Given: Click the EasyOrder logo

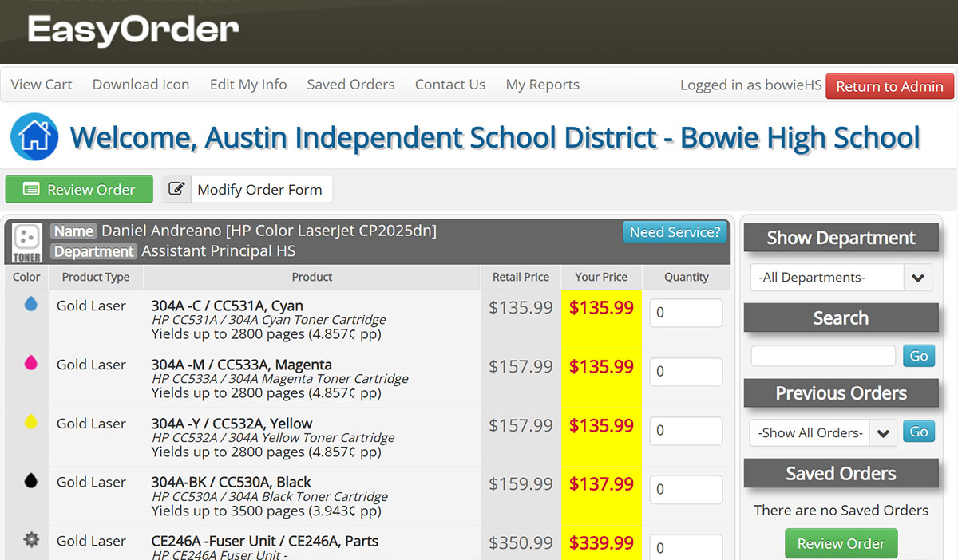Looking at the screenshot, I should tap(133, 30).
